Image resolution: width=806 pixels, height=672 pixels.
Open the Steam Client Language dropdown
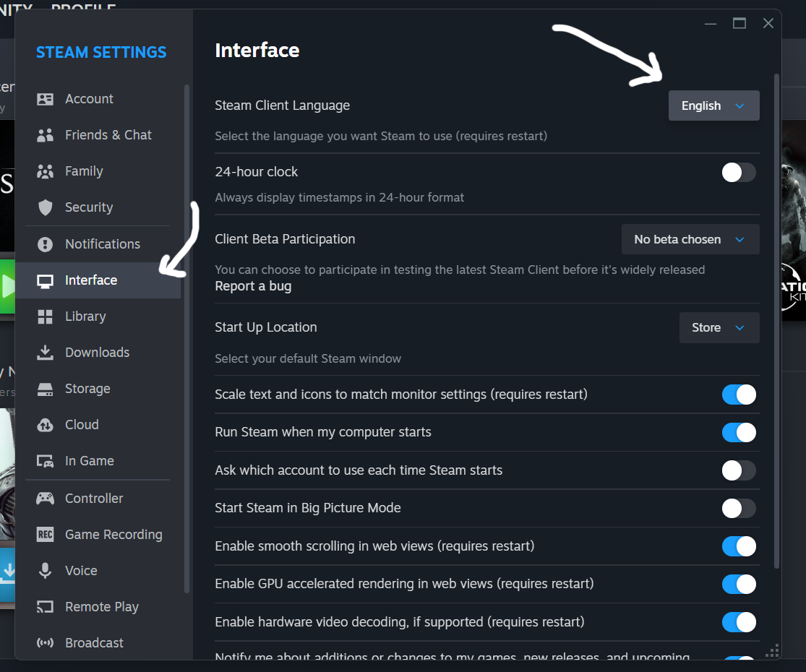(x=713, y=105)
